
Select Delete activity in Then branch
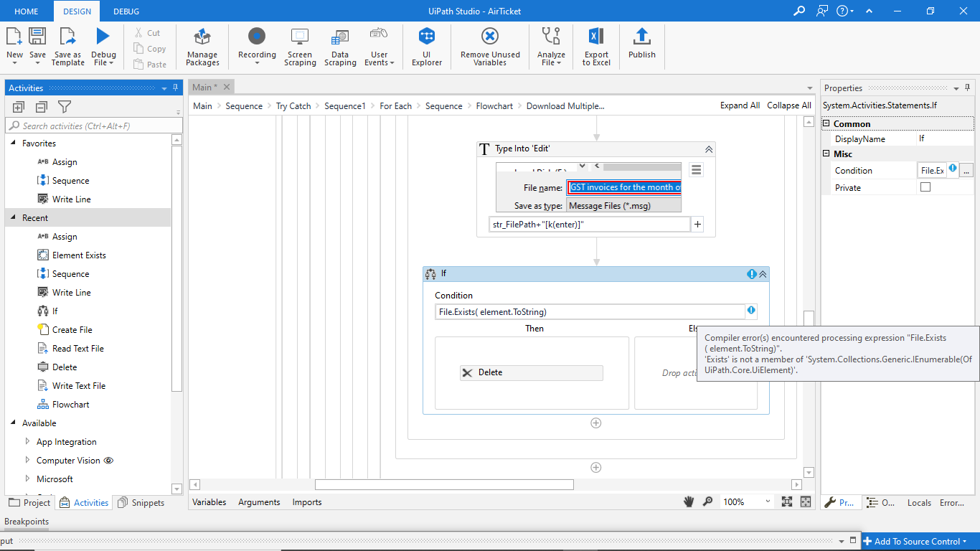click(x=531, y=372)
